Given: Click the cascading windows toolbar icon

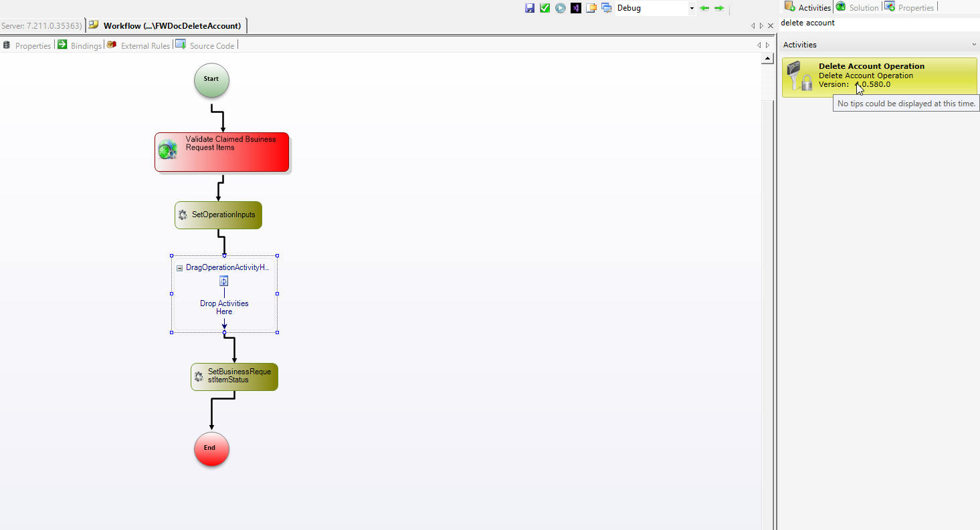Looking at the screenshot, I should [x=606, y=8].
